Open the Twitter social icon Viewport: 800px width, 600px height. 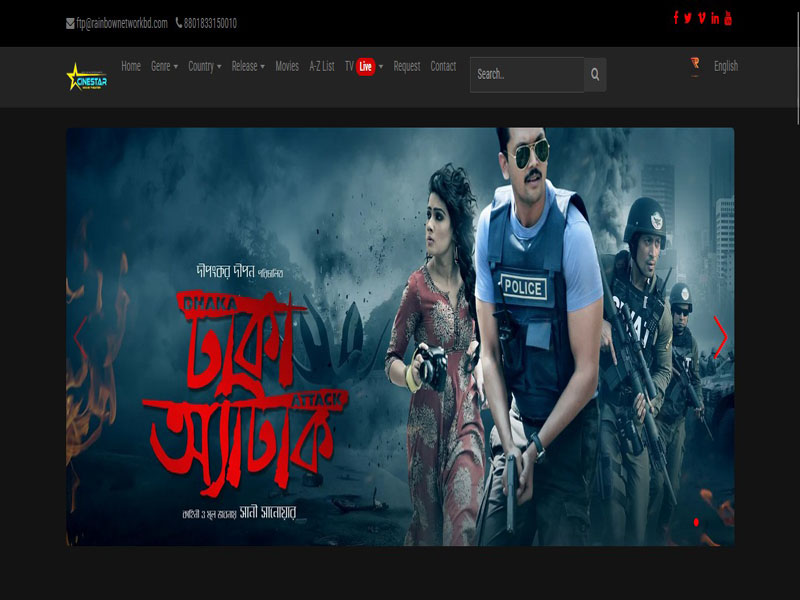tap(688, 18)
